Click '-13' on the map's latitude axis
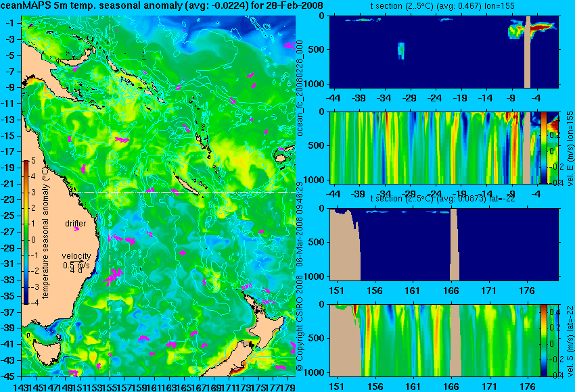 coord(8,120)
